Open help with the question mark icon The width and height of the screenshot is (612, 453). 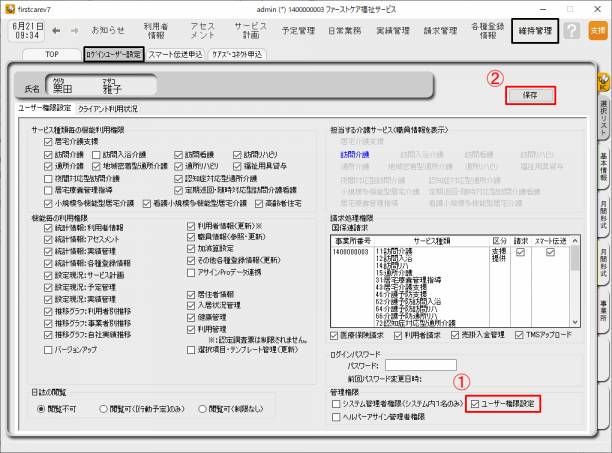[x=571, y=31]
